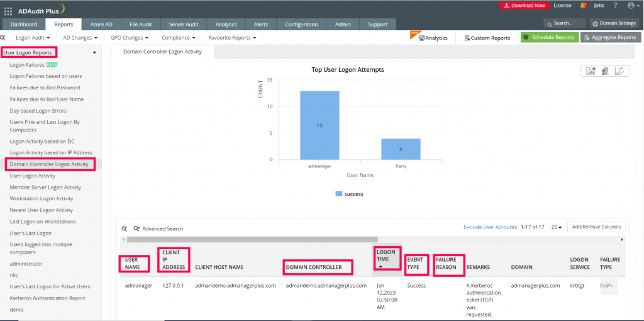644x321 pixels.
Task: Click the refresh chart icon above graph
Action: tap(619, 70)
